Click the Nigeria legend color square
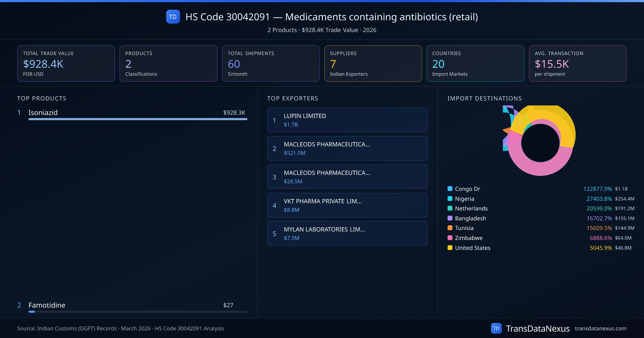The width and height of the screenshot is (644, 338). (x=450, y=199)
